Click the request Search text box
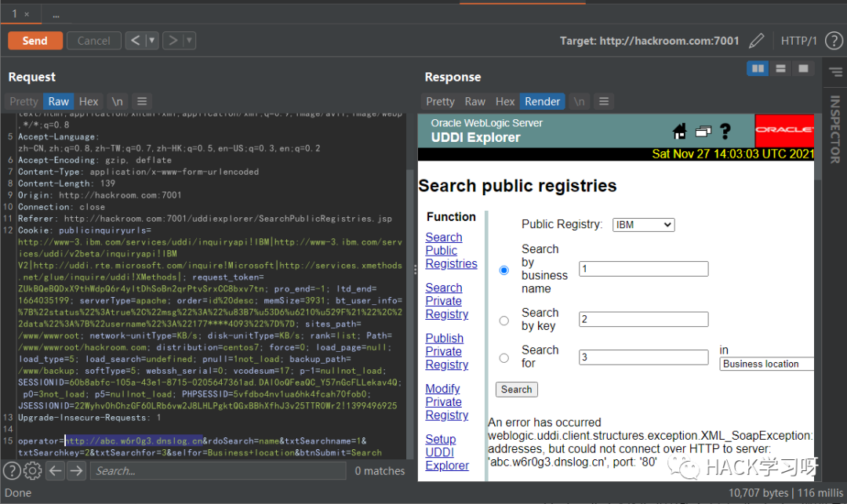 click(218, 470)
